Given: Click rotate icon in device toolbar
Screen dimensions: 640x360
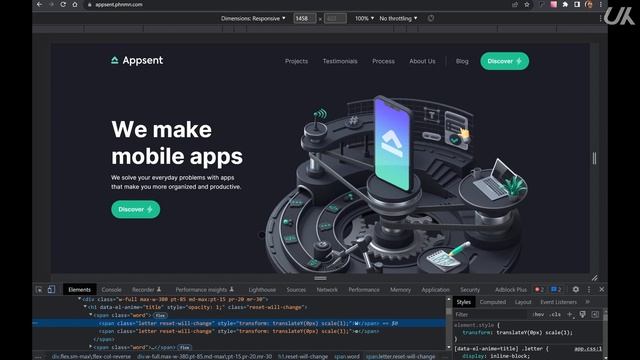Looking at the screenshot, I should coord(431,18).
